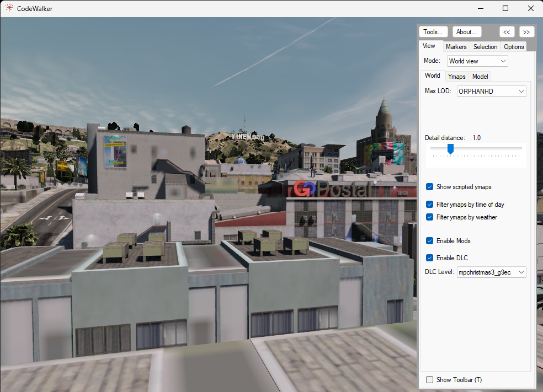This screenshot has height=392, width=543.
Task: Collapse panel with the << button
Action: (x=507, y=32)
